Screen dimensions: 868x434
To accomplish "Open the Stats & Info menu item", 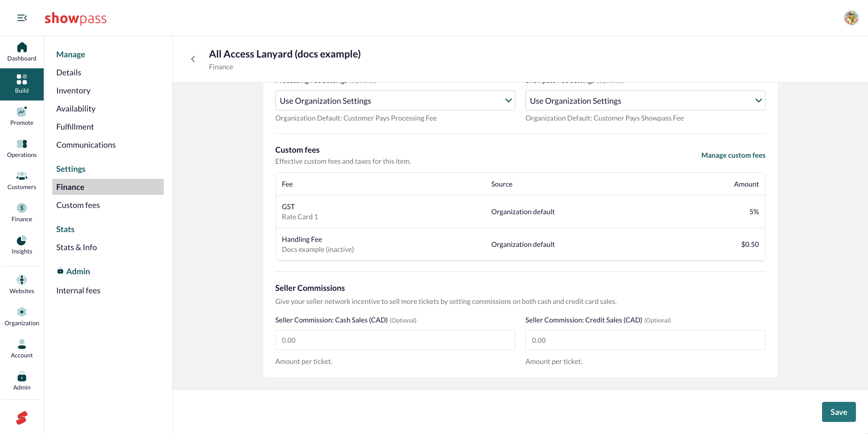I will pyautogui.click(x=76, y=247).
